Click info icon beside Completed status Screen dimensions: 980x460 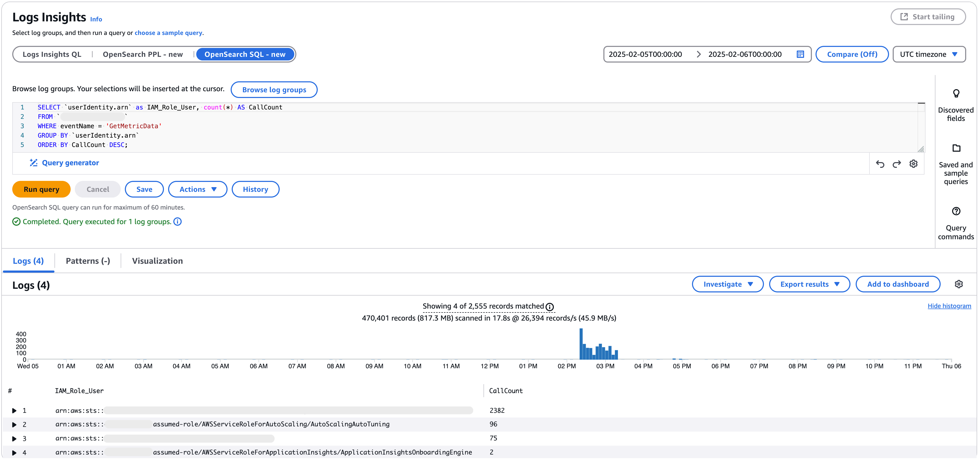[x=178, y=222]
